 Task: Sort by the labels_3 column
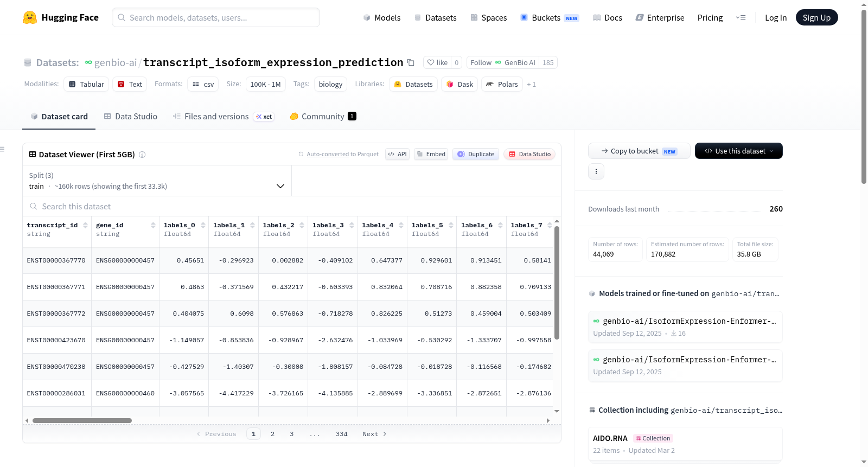pyautogui.click(x=352, y=225)
